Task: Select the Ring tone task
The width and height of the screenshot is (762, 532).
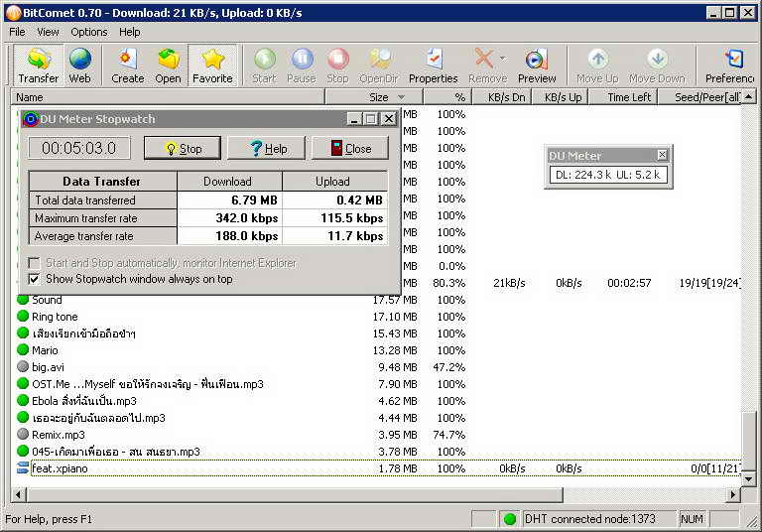Action: [377, 317]
